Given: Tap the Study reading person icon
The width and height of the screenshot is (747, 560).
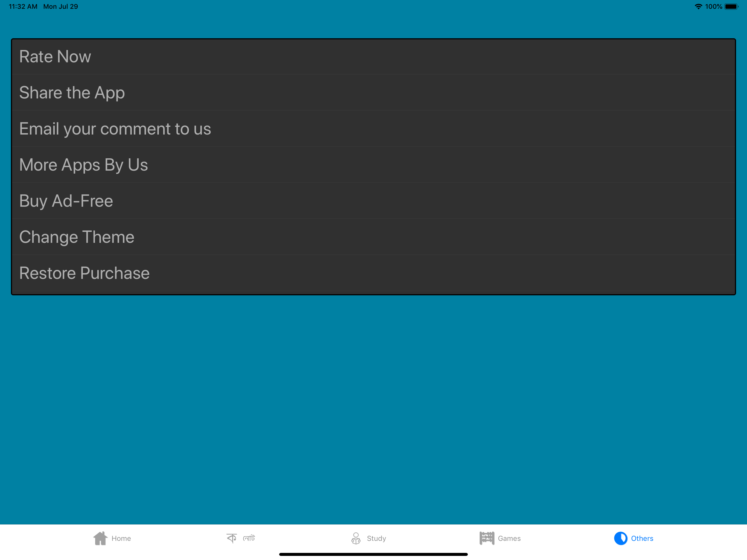Looking at the screenshot, I should [356, 538].
